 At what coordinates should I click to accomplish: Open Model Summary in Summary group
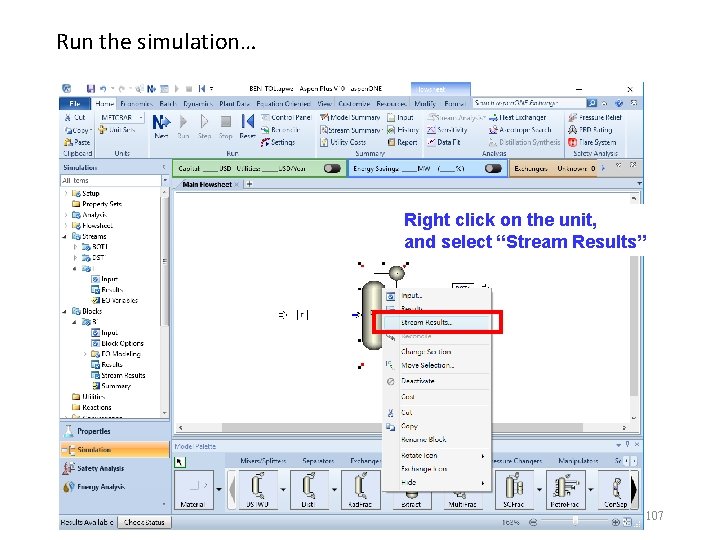[350, 118]
